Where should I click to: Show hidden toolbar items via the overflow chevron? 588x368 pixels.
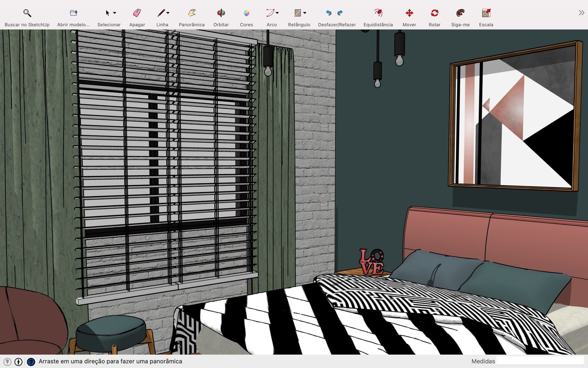[x=581, y=13]
